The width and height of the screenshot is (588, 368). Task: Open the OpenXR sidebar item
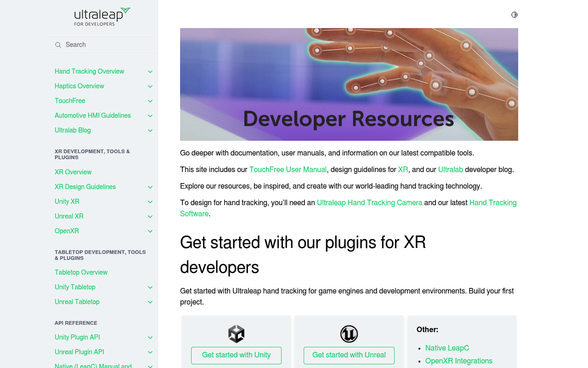tap(67, 231)
